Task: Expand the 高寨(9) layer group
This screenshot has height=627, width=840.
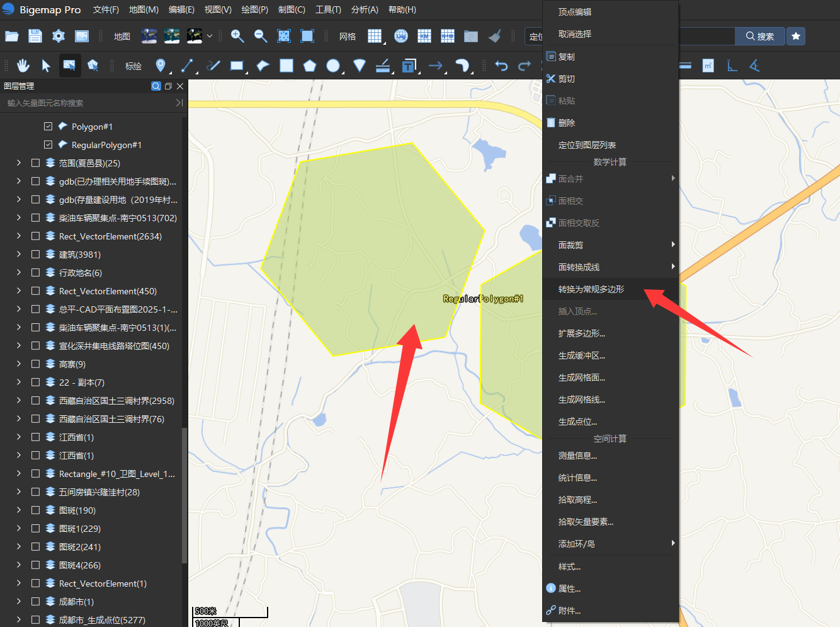Action: pyautogui.click(x=19, y=364)
